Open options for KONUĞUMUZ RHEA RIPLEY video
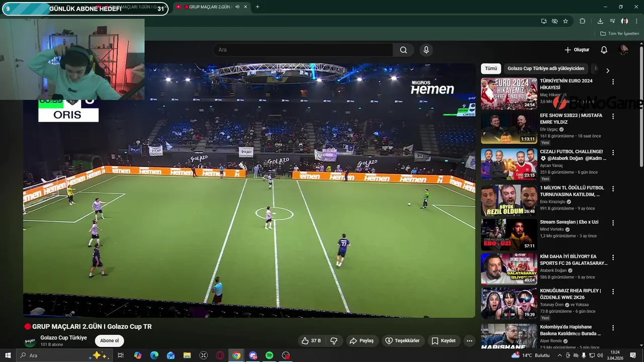The height and width of the screenshot is (362, 644). 613,292
